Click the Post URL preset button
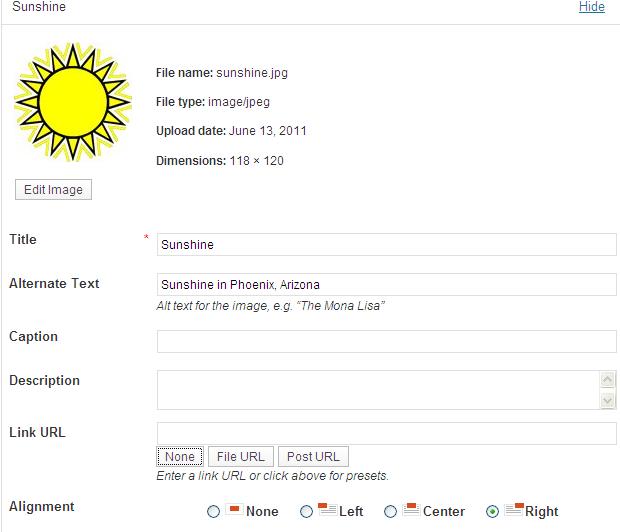This screenshot has width=620, height=532. [313, 457]
